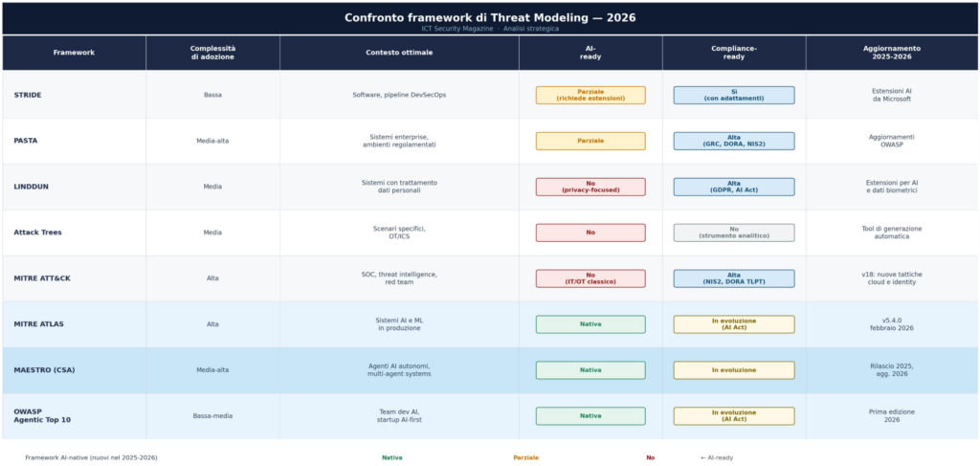Click Team dev AI, startup AI-first cell

[x=399, y=416]
